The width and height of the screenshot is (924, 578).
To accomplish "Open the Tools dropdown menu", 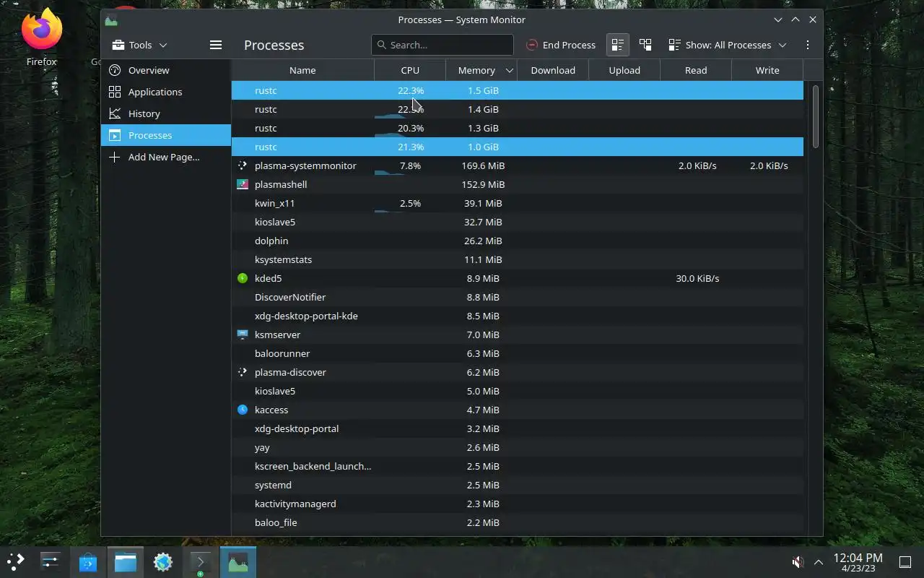I will [x=140, y=45].
